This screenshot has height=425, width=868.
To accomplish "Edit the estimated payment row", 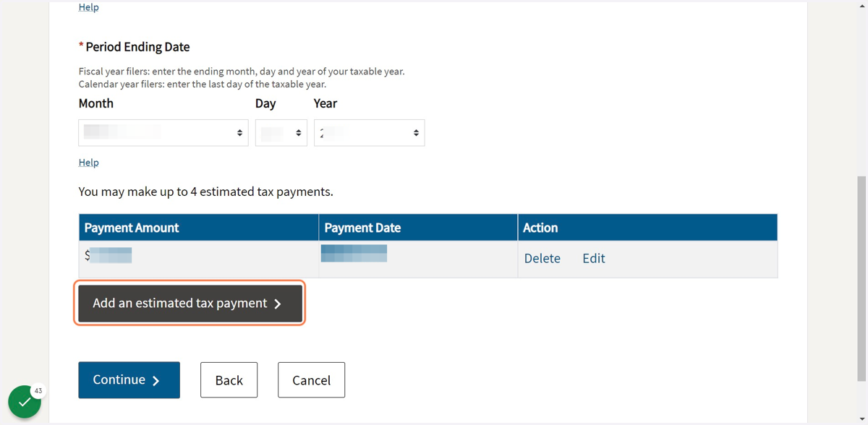I will pos(594,258).
